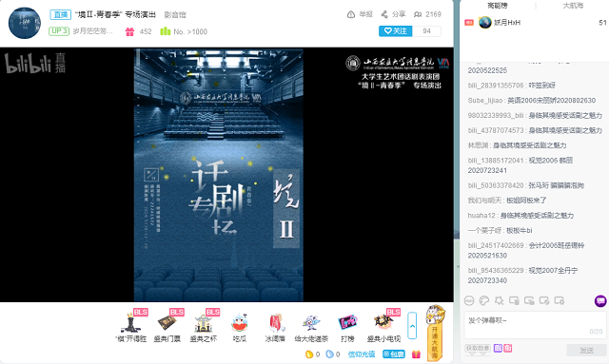
Task: Switch to the 高能榜 tab
Action: coord(497,6)
